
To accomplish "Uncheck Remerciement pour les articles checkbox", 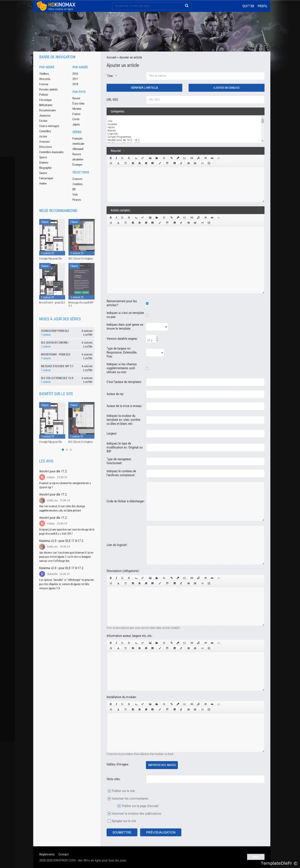I will tap(147, 303).
